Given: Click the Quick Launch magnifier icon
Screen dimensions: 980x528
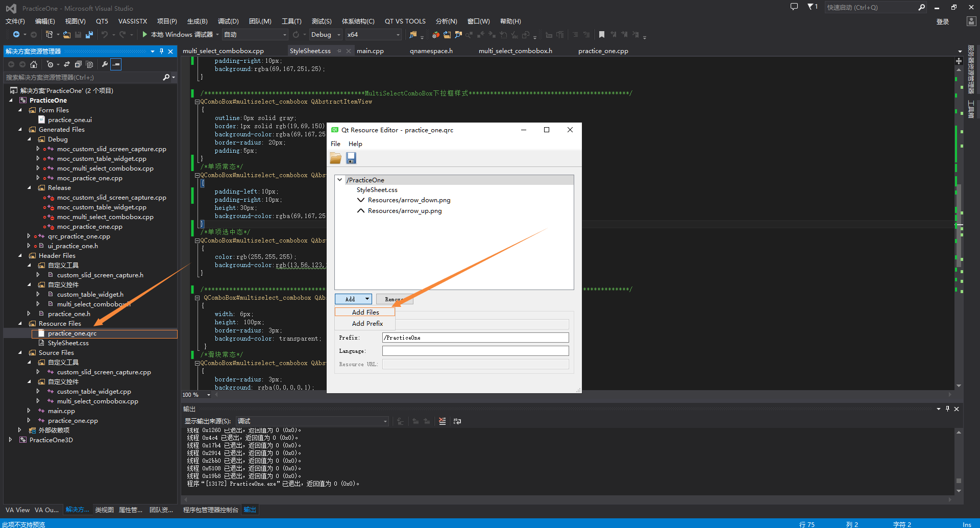Looking at the screenshot, I should click(x=921, y=7).
